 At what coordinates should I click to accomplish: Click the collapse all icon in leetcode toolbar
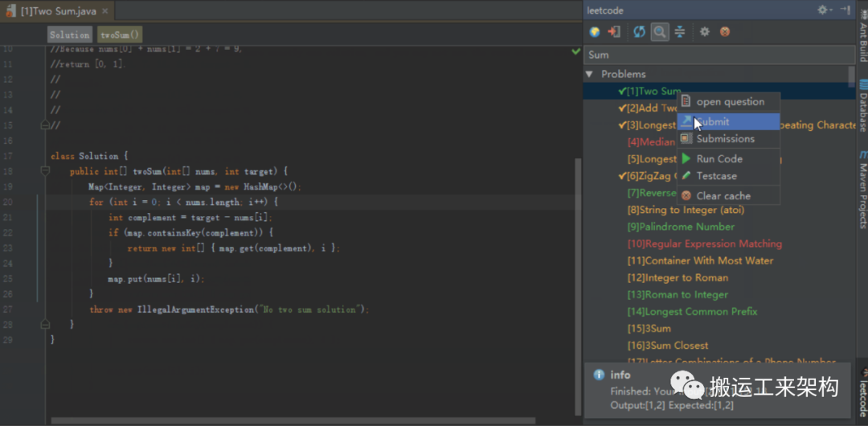(x=680, y=32)
